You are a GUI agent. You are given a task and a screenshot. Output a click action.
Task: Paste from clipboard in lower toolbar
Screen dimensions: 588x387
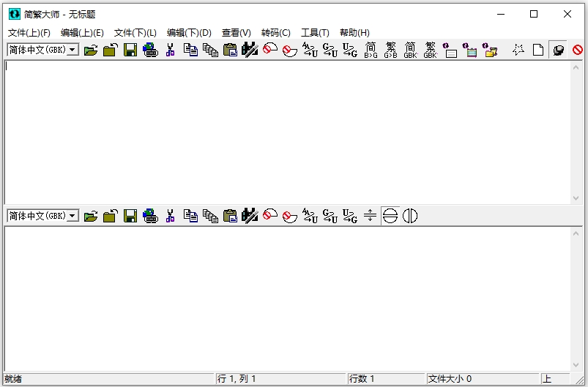click(230, 216)
